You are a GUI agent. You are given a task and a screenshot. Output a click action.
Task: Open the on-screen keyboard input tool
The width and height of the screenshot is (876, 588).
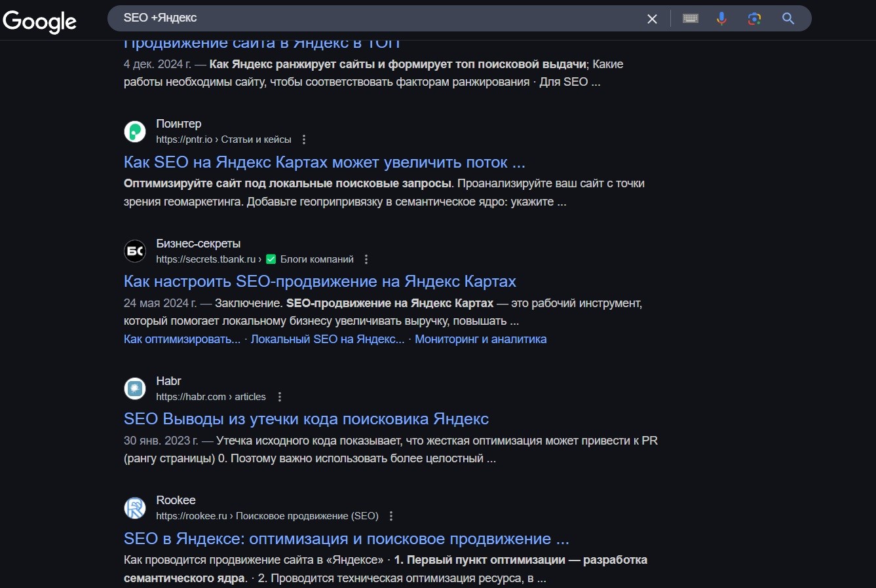point(690,19)
